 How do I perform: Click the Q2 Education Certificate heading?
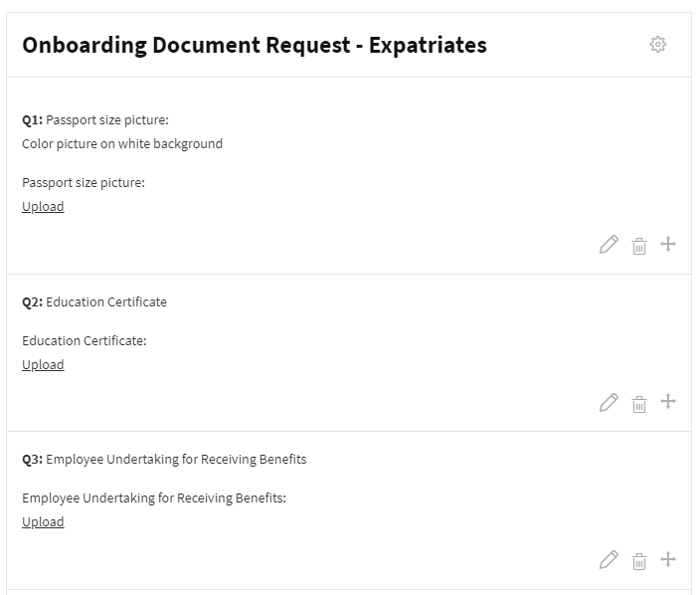94,302
